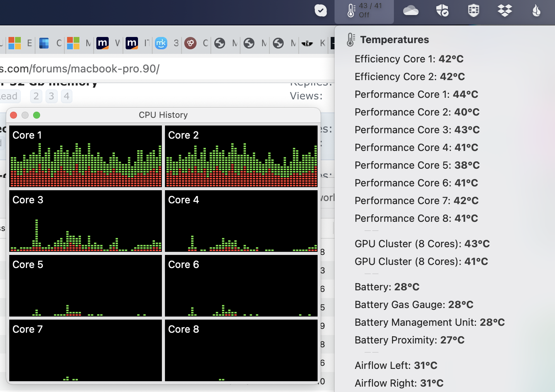
Task: Switch to the Microsoft logo tab labeled E
Action: point(20,43)
